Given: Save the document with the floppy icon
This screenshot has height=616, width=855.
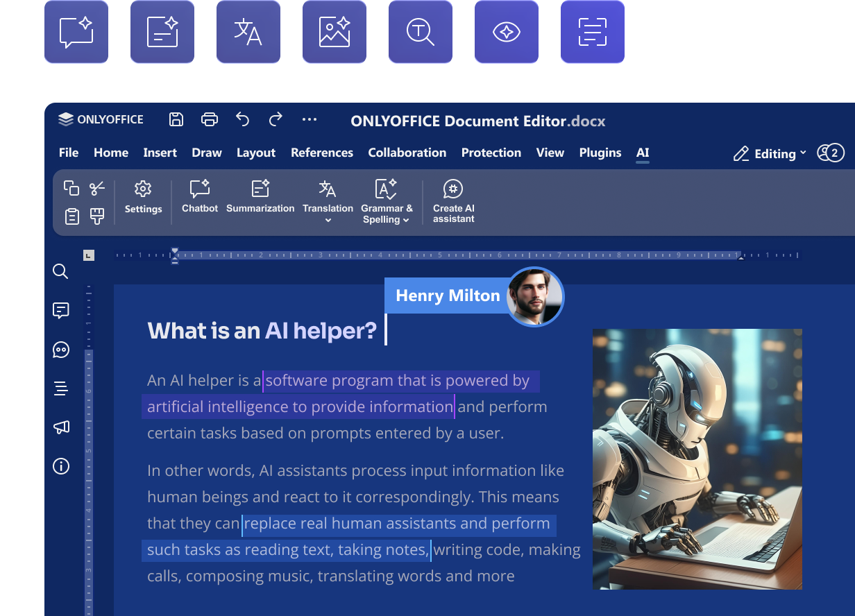Looking at the screenshot, I should coord(176,119).
